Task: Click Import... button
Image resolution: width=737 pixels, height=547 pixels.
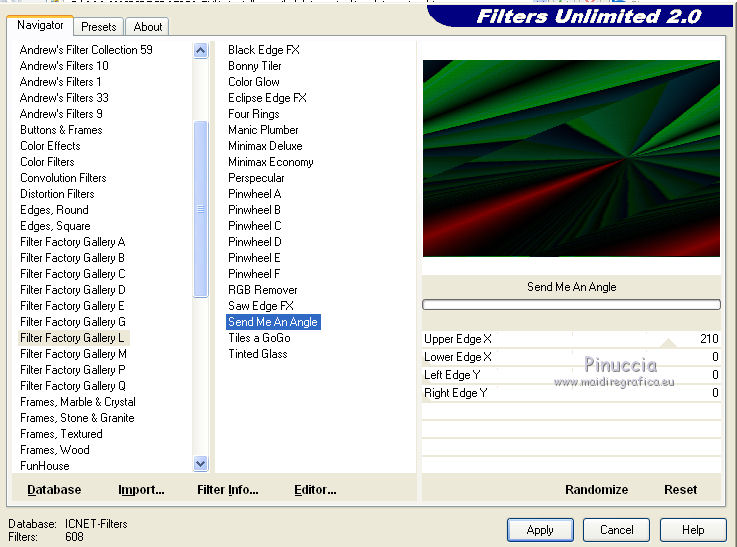Action: pos(141,490)
